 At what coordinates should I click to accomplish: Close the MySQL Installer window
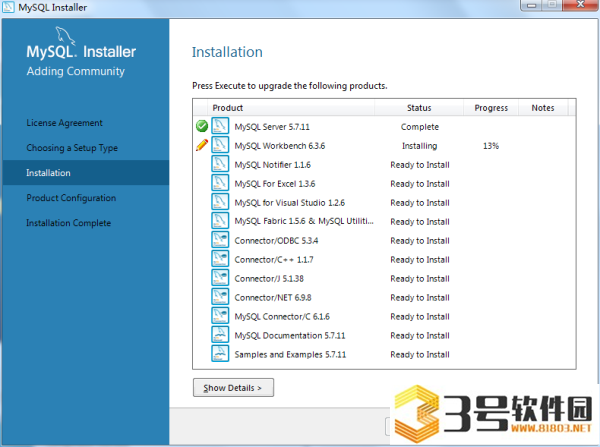coord(581,5)
